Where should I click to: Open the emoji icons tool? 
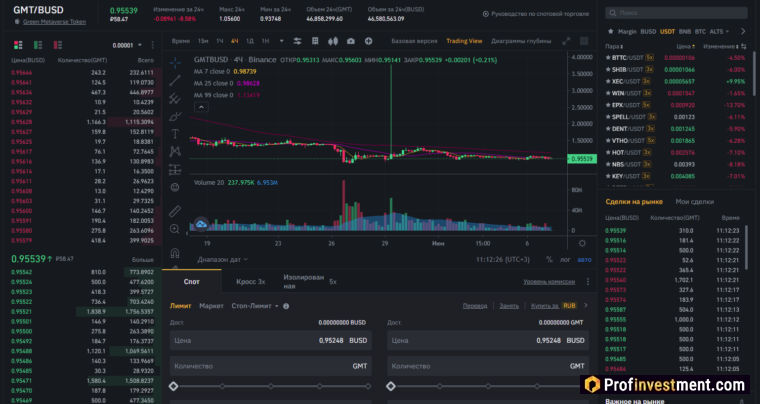175,187
